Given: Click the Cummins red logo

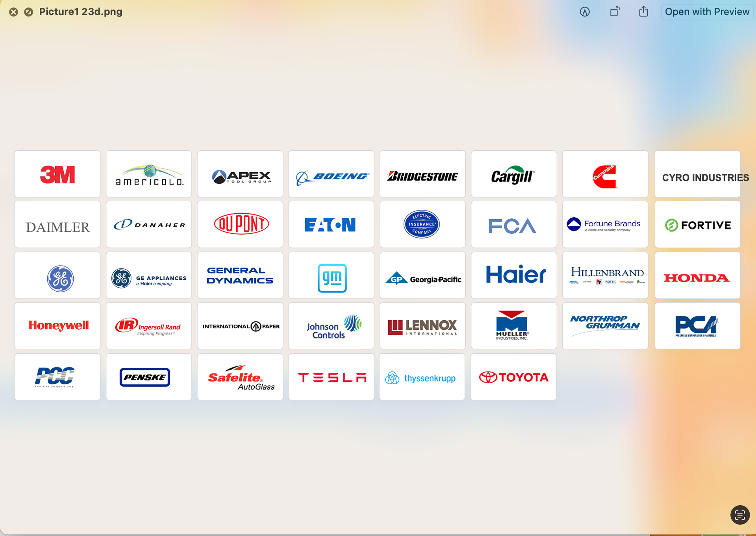Looking at the screenshot, I should pos(605,176).
